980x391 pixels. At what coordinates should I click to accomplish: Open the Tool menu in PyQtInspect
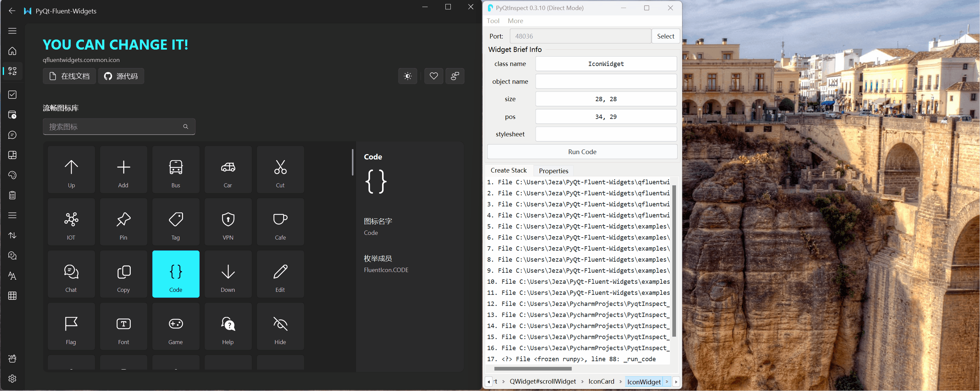click(x=493, y=21)
